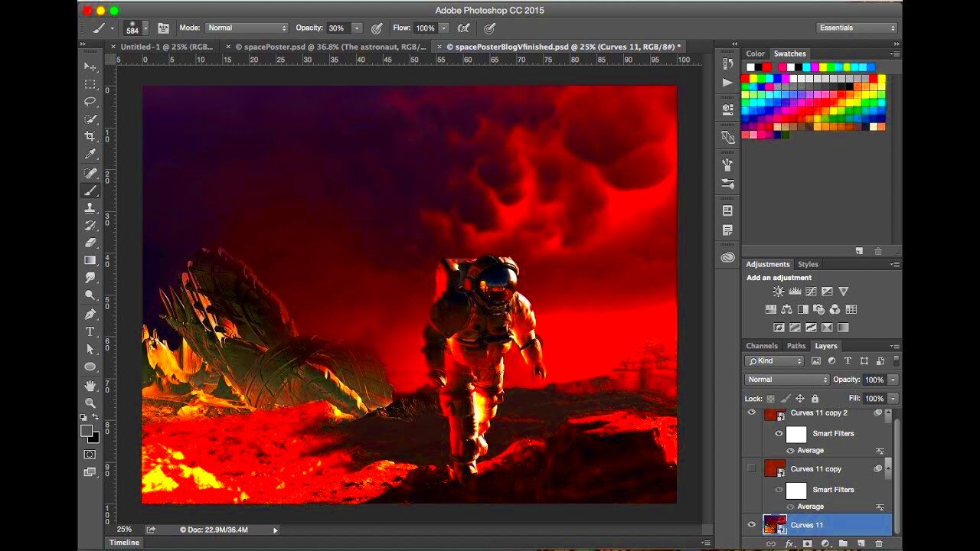The image size is (980, 551).
Task: Add a Levels adjustment
Action: (795, 292)
